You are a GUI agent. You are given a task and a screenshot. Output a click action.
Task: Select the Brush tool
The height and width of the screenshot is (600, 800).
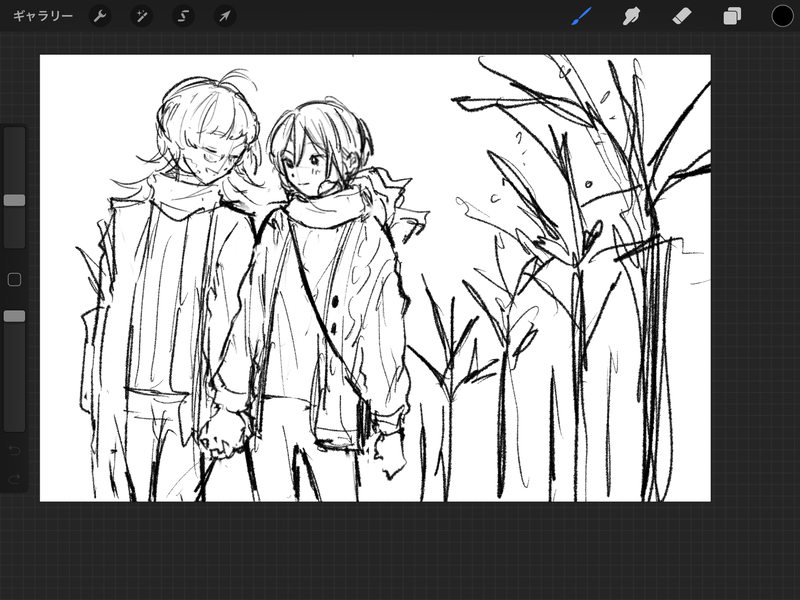[x=581, y=16]
